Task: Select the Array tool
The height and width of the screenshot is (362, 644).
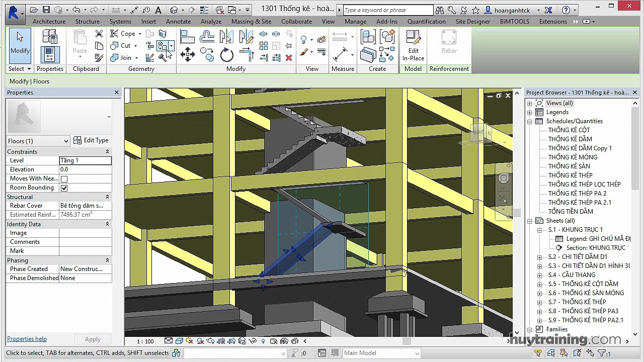Action: (264, 46)
